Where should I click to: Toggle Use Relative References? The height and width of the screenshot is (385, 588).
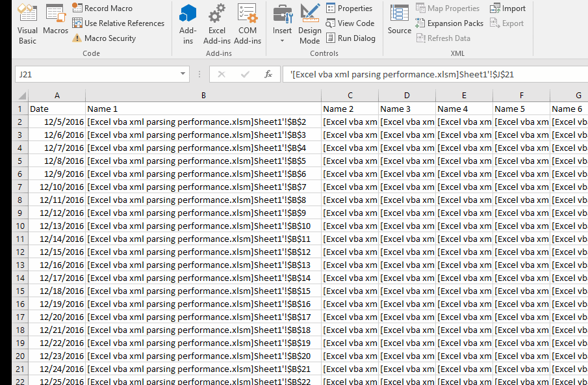[118, 23]
